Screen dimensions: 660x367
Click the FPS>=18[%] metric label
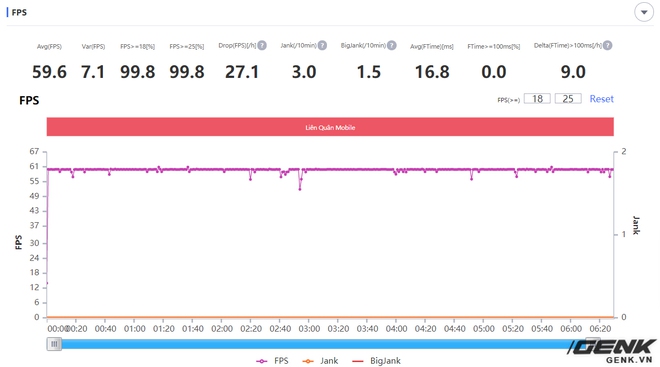tap(137, 46)
